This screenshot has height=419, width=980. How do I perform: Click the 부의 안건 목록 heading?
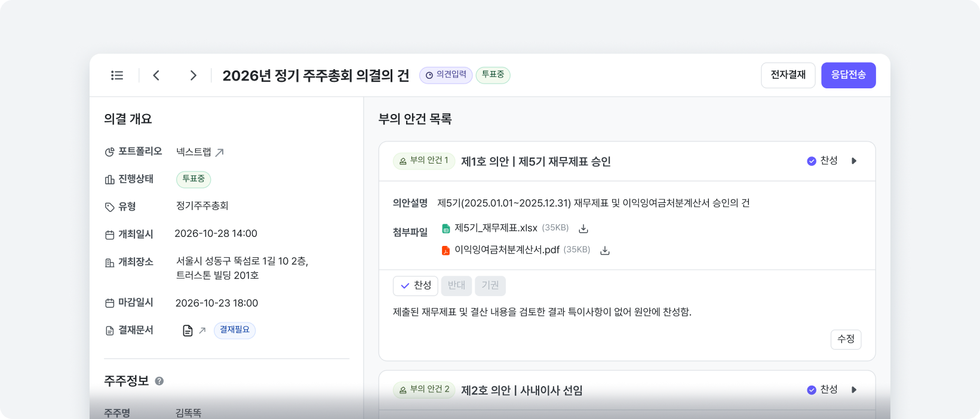pyautogui.click(x=415, y=119)
